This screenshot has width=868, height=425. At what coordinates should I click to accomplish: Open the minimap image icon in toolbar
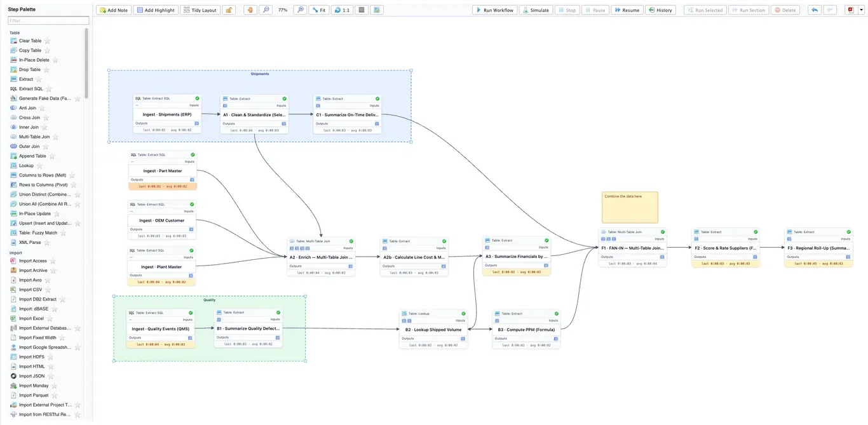377,10
